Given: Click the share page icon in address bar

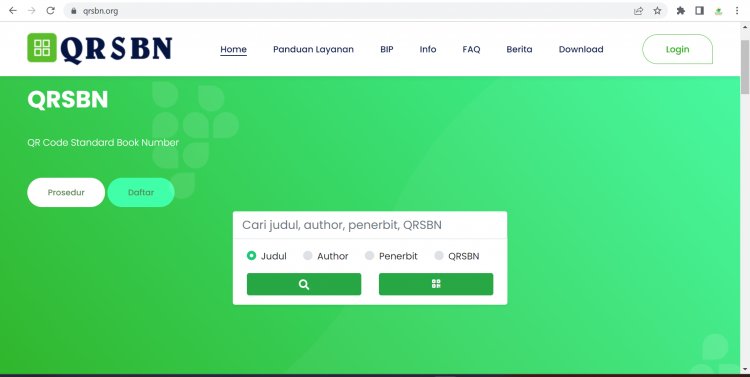Looking at the screenshot, I should (x=638, y=11).
